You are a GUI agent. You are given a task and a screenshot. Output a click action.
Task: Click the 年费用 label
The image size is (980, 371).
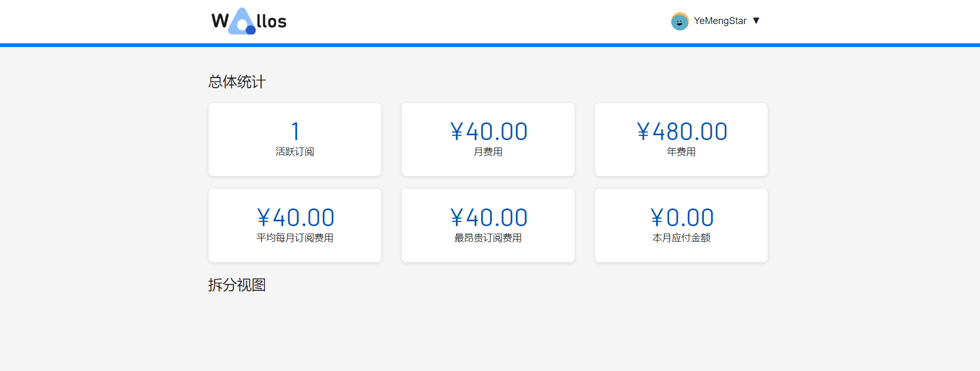681,152
